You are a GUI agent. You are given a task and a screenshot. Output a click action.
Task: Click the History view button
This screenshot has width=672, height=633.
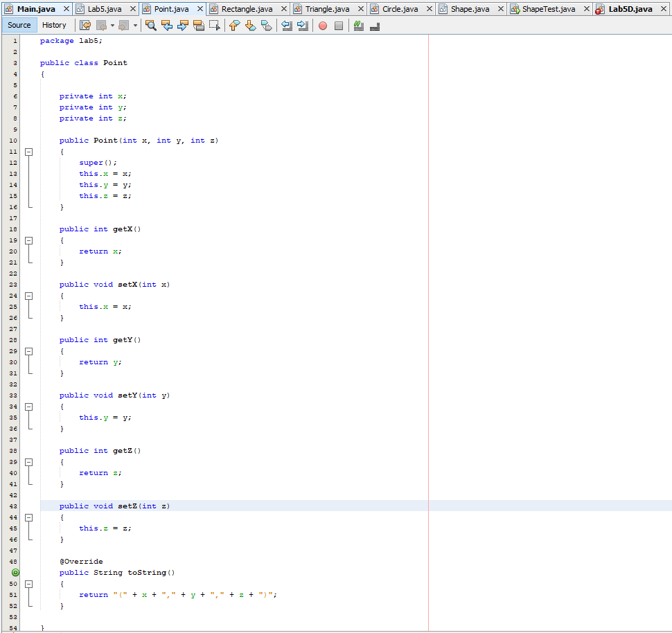(55, 25)
